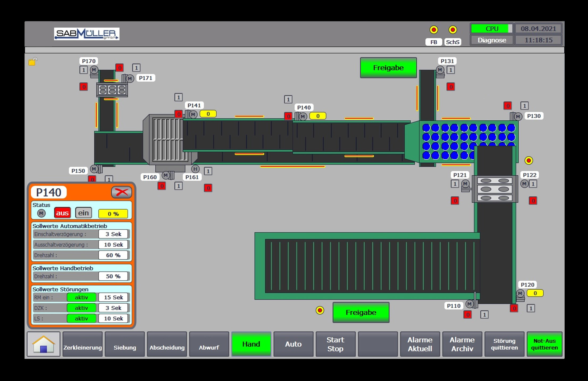Click the yellow speed value beside P140 motor
This screenshot has width=588, height=381.
318,116
